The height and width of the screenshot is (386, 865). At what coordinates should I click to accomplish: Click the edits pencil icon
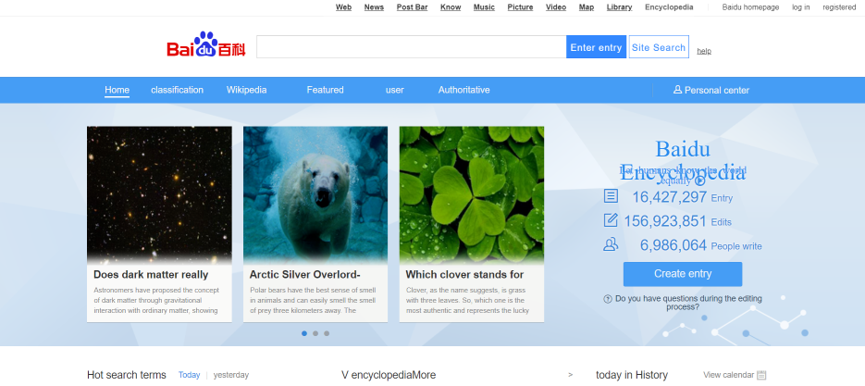point(610,221)
